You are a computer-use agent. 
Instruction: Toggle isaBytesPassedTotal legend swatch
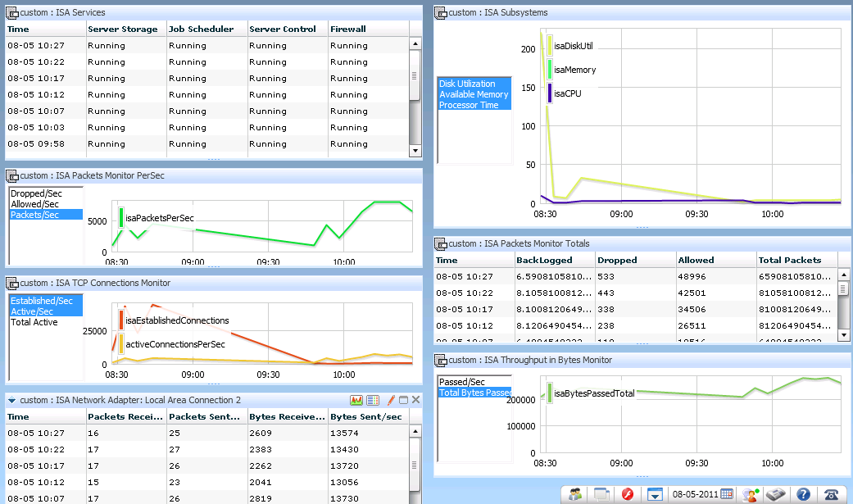tap(550, 393)
